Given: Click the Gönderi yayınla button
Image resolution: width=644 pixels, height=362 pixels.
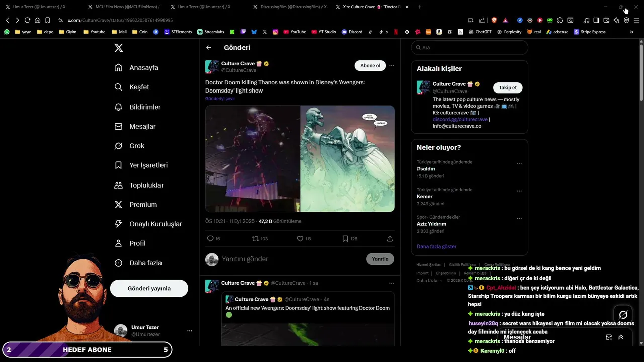Looking at the screenshot, I should 149,288.
